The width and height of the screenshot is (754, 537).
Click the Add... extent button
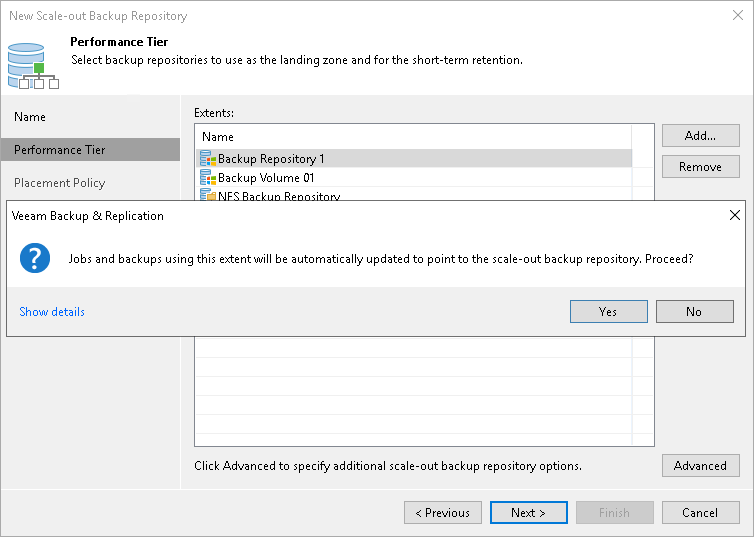pos(700,136)
